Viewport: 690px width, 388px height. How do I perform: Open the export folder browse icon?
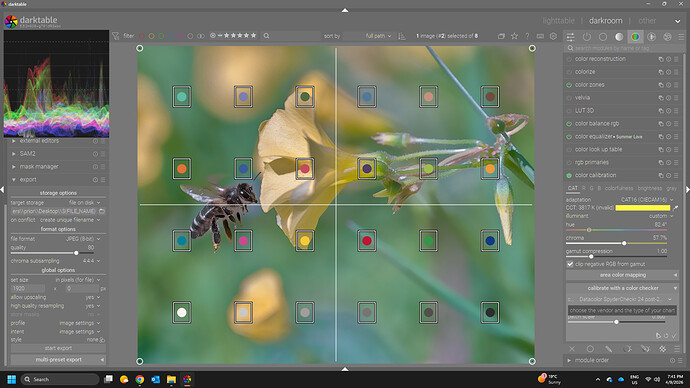tap(102, 212)
